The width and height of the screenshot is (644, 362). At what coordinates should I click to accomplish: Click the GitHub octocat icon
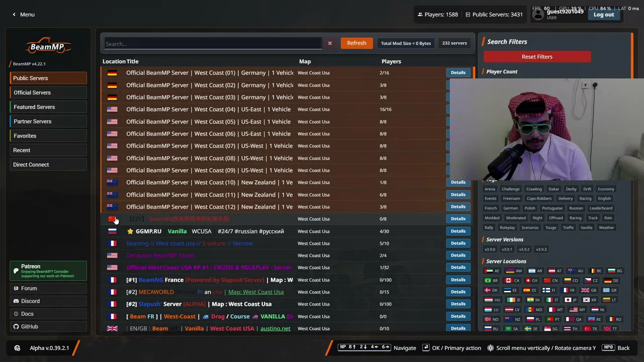(16, 327)
